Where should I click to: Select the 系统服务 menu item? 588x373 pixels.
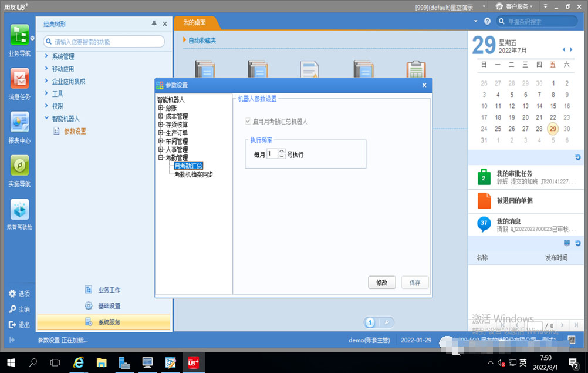pyautogui.click(x=103, y=322)
